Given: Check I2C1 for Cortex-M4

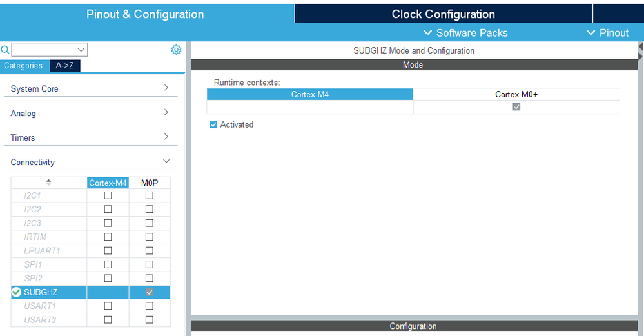Looking at the screenshot, I should pyautogui.click(x=108, y=195).
